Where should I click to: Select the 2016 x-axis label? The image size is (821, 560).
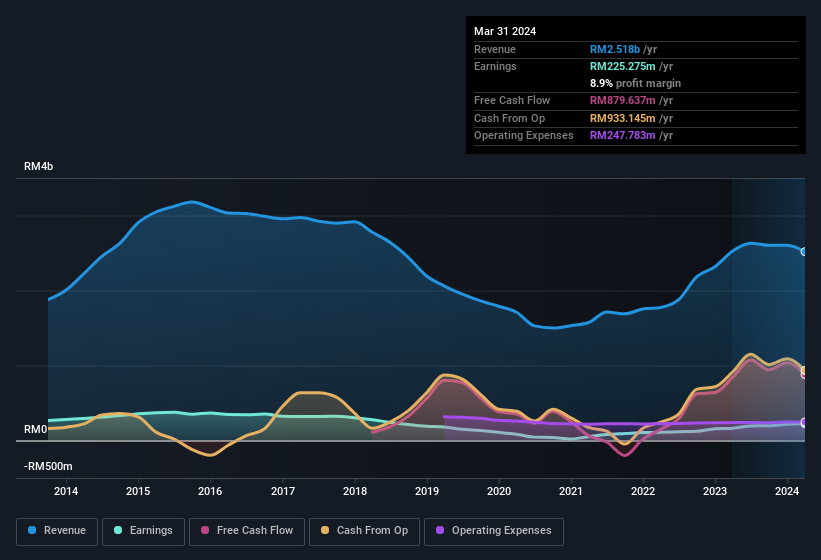coord(210,491)
